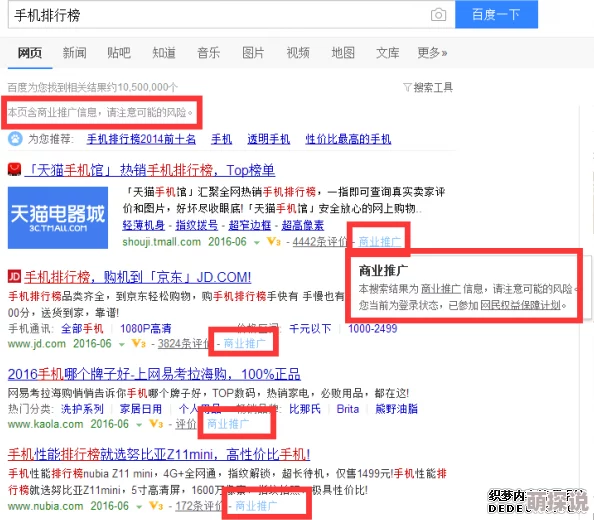Expand dropdown arrow next to shouji.tmall.com
The width and height of the screenshot is (594, 520).
pyautogui.click(x=257, y=242)
